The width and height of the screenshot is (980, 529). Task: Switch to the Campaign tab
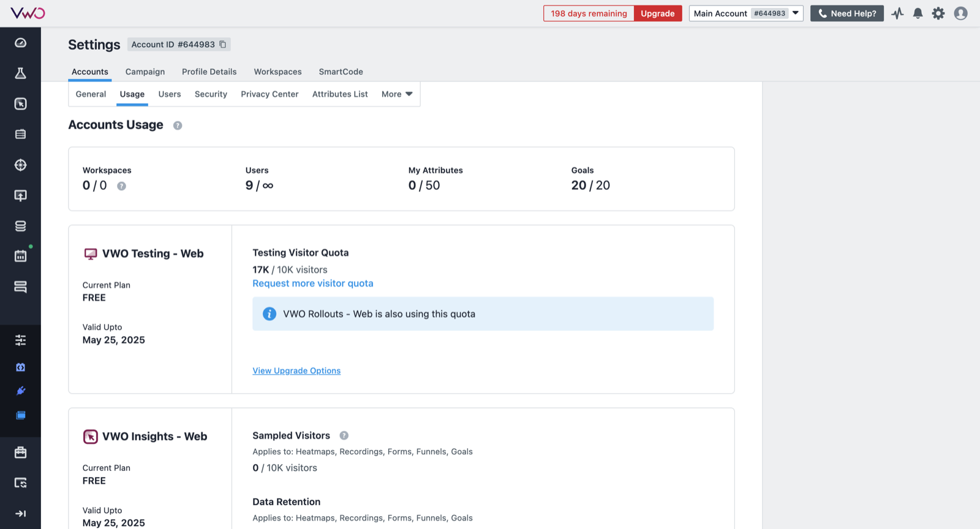point(145,72)
